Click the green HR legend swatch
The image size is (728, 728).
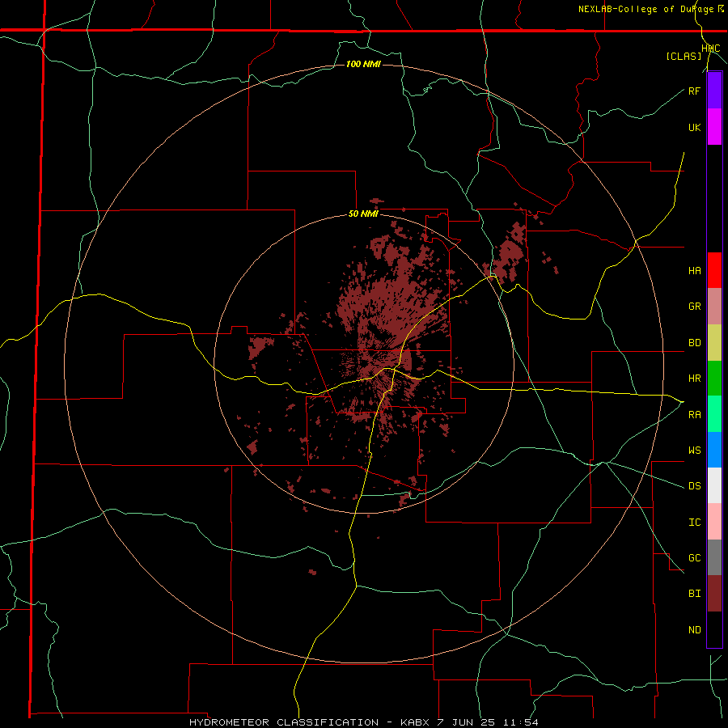point(714,379)
